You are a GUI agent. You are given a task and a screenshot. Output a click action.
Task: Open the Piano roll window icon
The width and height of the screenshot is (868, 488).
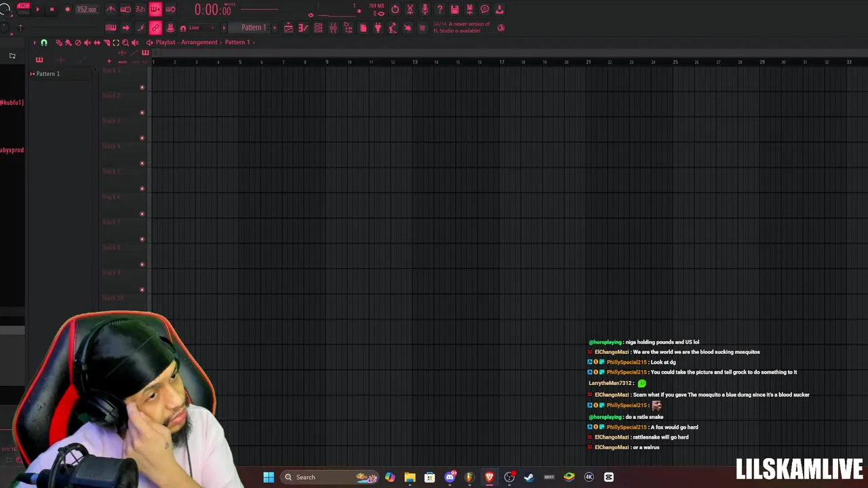click(x=303, y=28)
